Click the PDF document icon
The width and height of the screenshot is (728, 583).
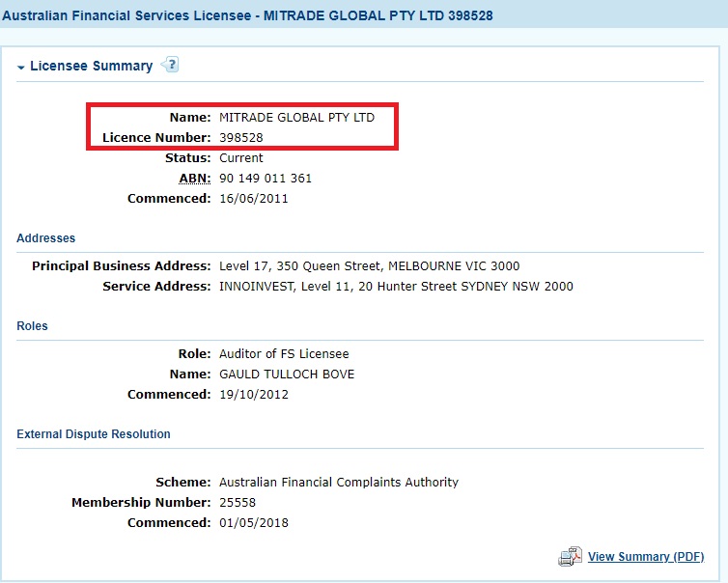[570, 557]
